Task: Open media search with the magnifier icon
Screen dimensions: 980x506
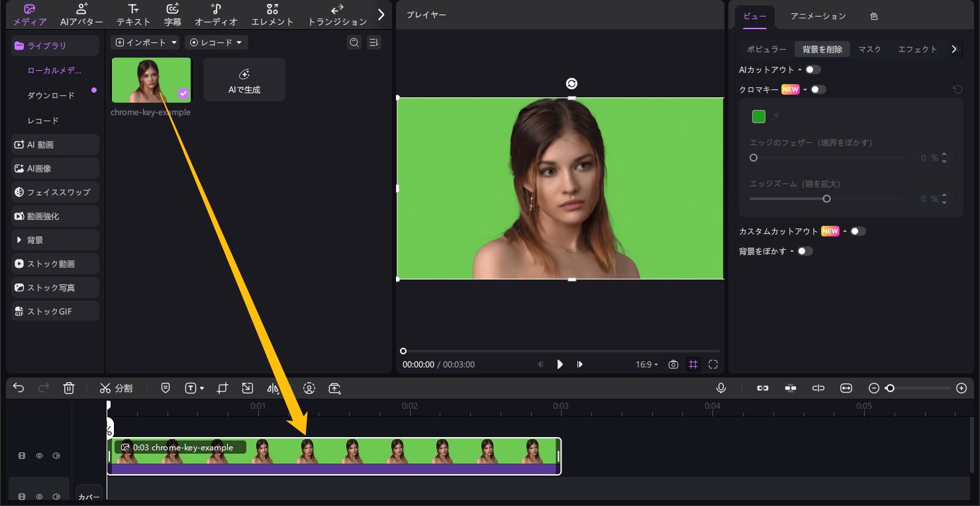Action: tap(354, 42)
